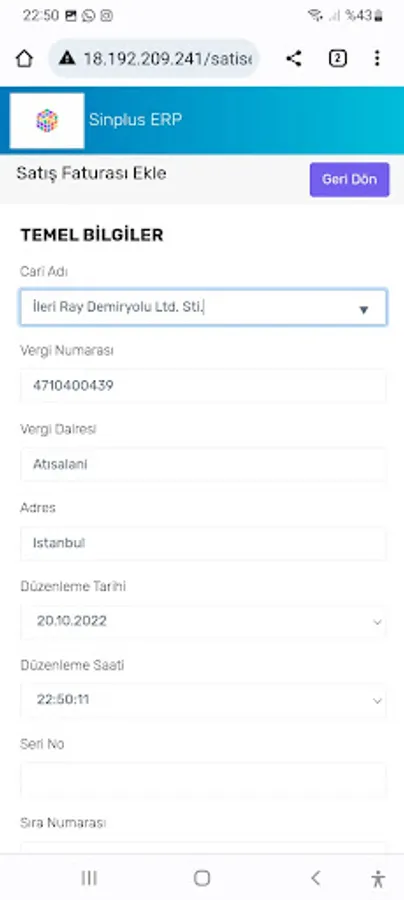The image size is (404, 900).
Task: Focus the Vergi Dairesi field
Action: [x=203, y=464]
